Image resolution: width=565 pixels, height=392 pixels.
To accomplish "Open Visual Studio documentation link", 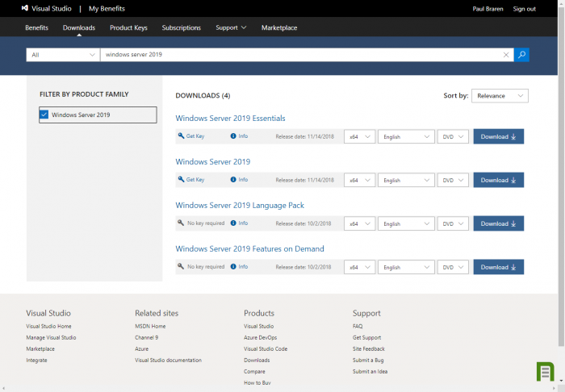I will (168, 361).
